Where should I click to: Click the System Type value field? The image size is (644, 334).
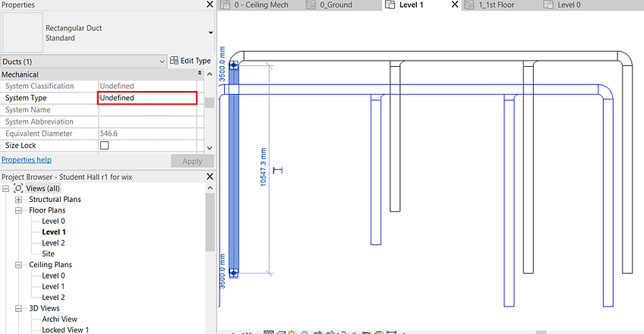point(147,98)
